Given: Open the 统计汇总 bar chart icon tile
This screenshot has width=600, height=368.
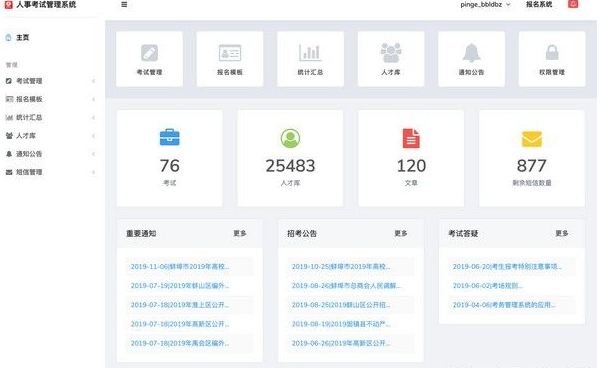Looking at the screenshot, I should (310, 59).
